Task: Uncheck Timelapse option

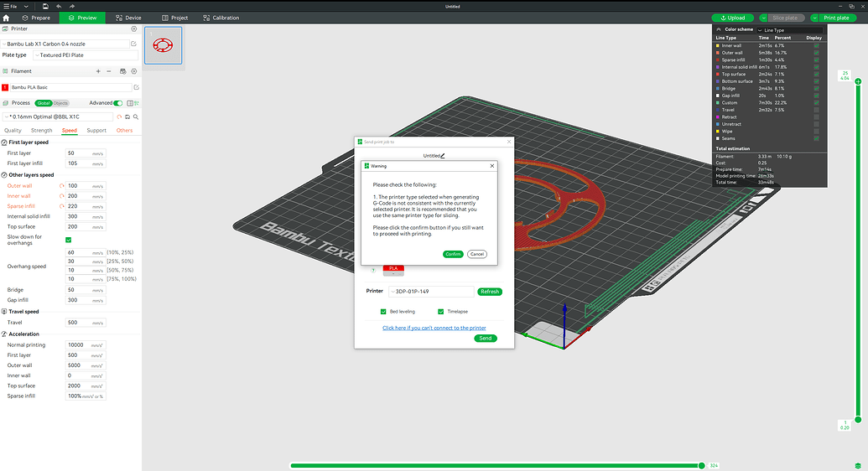Action: [x=440, y=312]
